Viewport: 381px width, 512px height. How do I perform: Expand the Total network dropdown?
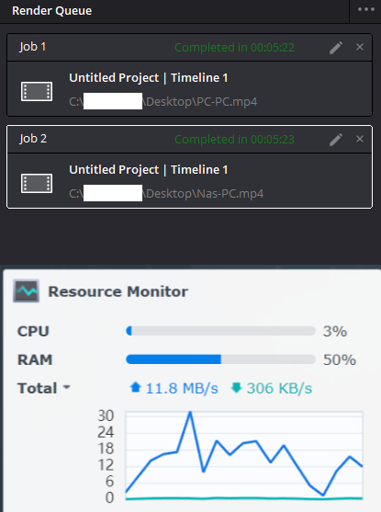(x=44, y=388)
